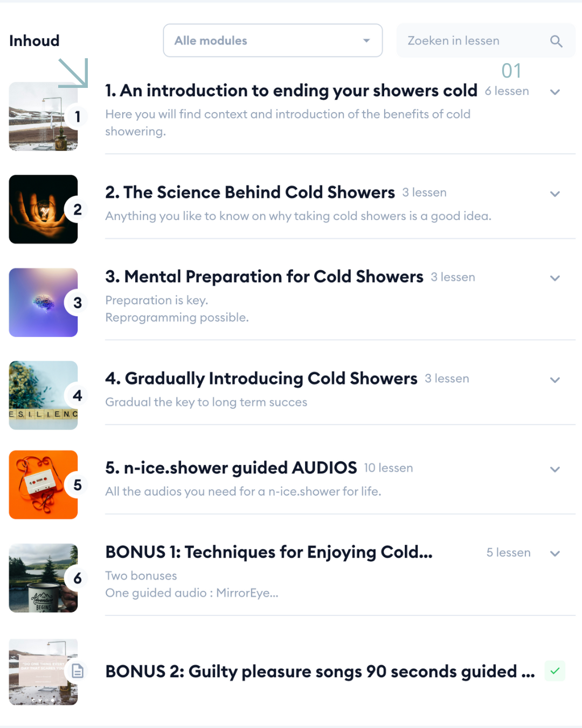582x728 pixels.
Task: Click the module 1 number badge
Action: click(78, 116)
